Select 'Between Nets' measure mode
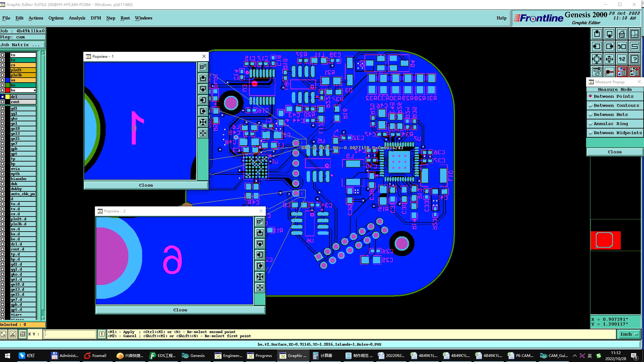This screenshot has width=644, height=362. click(615, 115)
